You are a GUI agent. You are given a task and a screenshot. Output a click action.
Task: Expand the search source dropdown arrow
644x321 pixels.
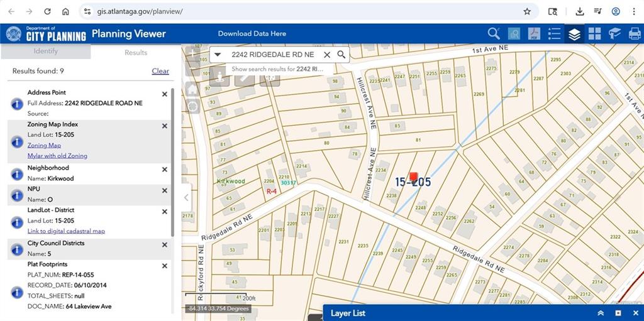[x=218, y=55]
